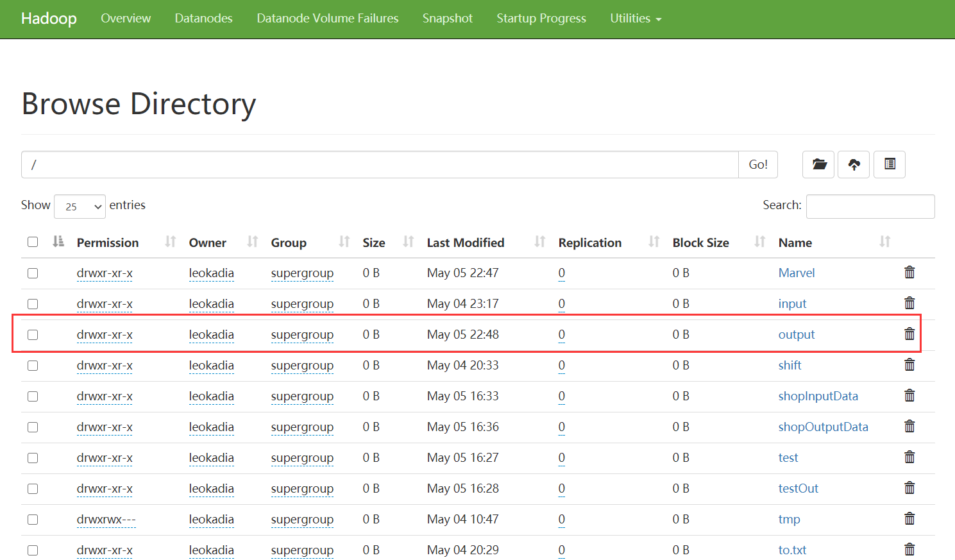
Task: Sort by Last Modified column arrows
Action: coord(540,242)
